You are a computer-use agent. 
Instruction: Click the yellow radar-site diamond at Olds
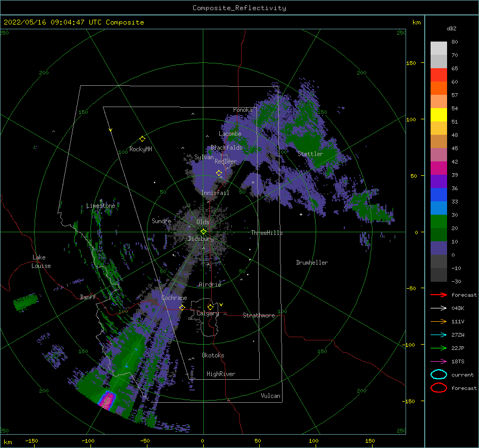click(x=203, y=232)
